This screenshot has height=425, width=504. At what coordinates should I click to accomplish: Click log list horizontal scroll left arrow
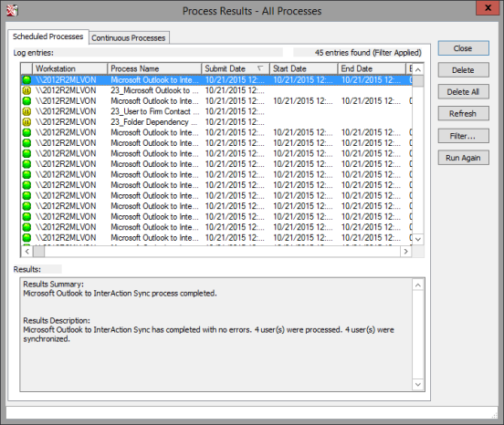(27, 252)
